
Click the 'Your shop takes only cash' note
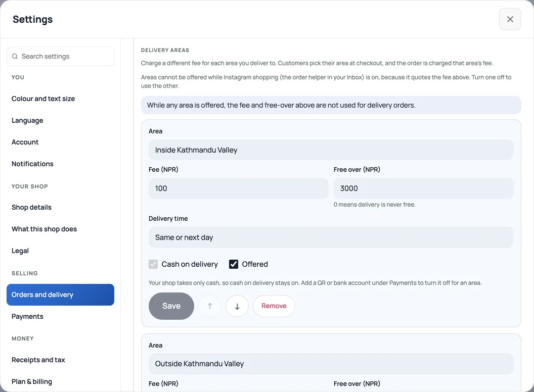[315, 283]
